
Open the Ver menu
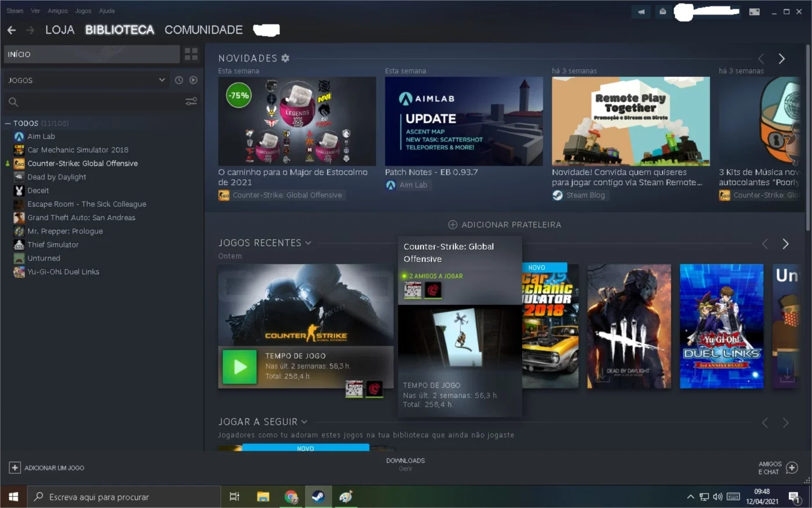click(x=35, y=11)
